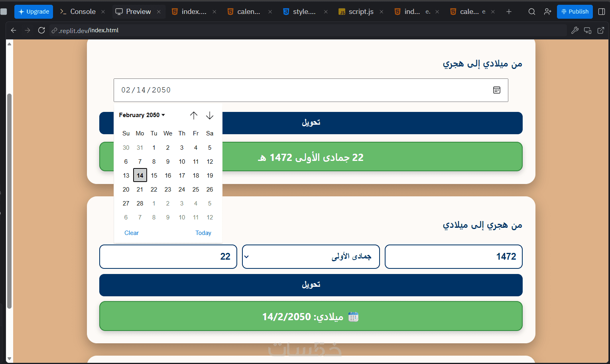Add a new tab with plus icon
This screenshot has height=364, width=610.
(x=509, y=12)
